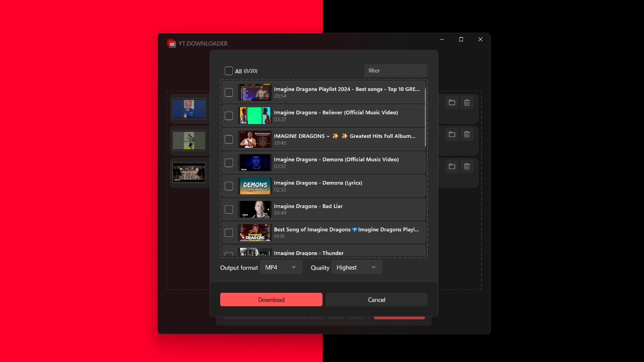The width and height of the screenshot is (644, 362).
Task: Click title 'Imagine Dragons - Thunder'
Action: pos(309,253)
